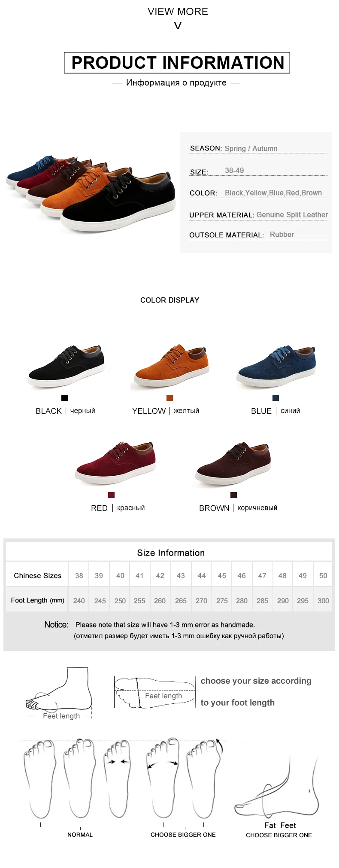
Task: Open the red suede shoe image
Action: 115,463
